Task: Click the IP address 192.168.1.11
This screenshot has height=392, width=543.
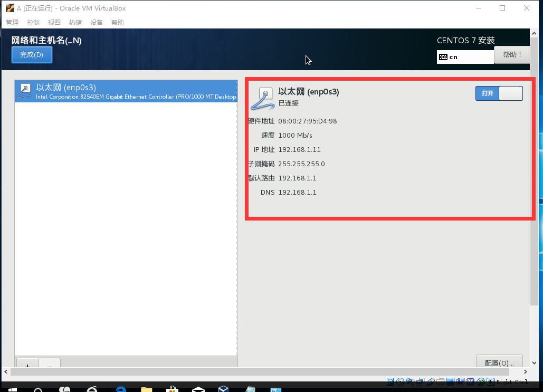Action: [300, 150]
